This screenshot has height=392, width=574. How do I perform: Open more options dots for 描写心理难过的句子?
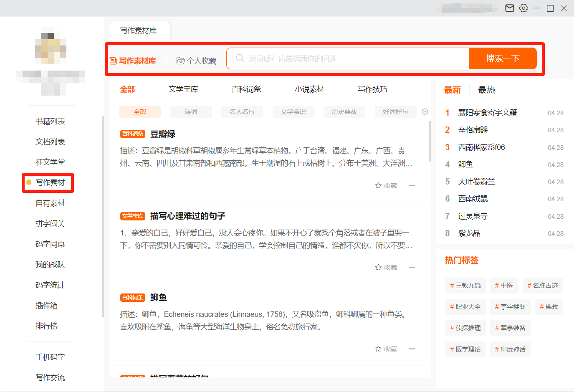tap(412, 267)
